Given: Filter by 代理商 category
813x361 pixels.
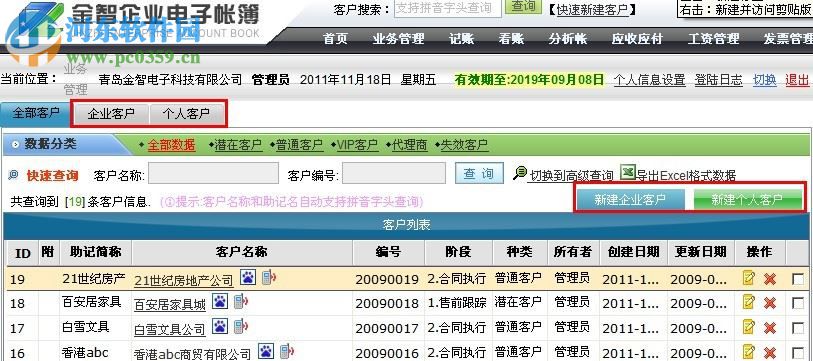Looking at the screenshot, I should pos(410,145).
